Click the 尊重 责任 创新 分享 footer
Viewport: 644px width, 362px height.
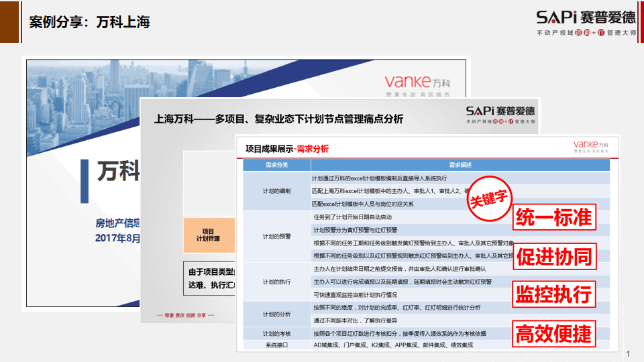pyautogui.click(x=185, y=315)
